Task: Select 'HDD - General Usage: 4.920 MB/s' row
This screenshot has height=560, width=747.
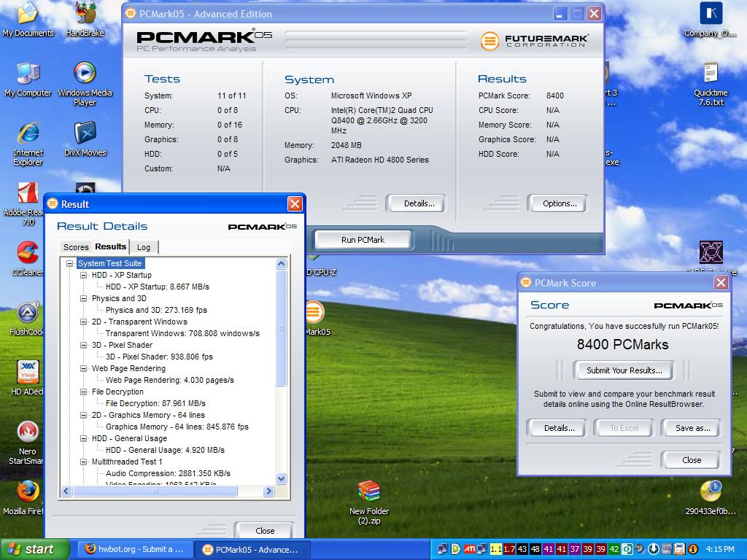Action: [x=165, y=450]
